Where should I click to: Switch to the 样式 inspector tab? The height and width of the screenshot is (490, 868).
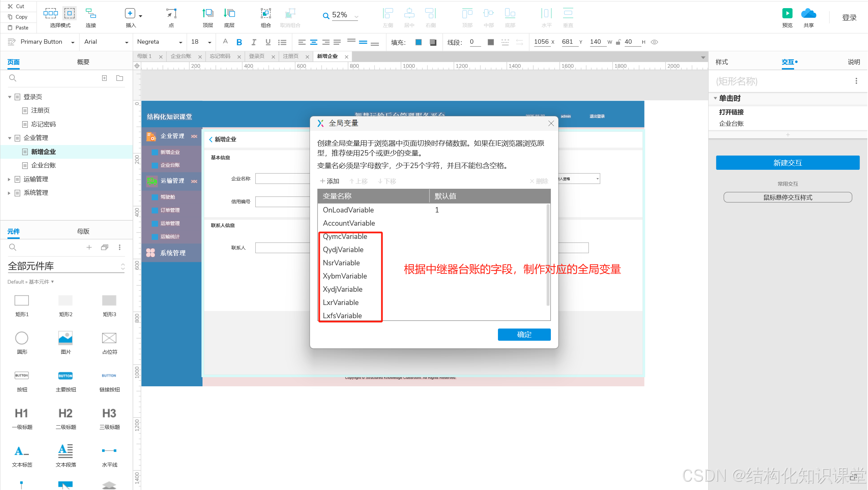(x=721, y=62)
